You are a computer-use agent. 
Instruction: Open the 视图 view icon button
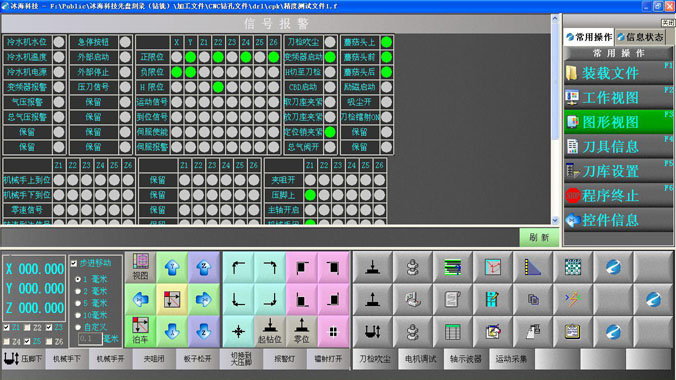pyautogui.click(x=141, y=267)
